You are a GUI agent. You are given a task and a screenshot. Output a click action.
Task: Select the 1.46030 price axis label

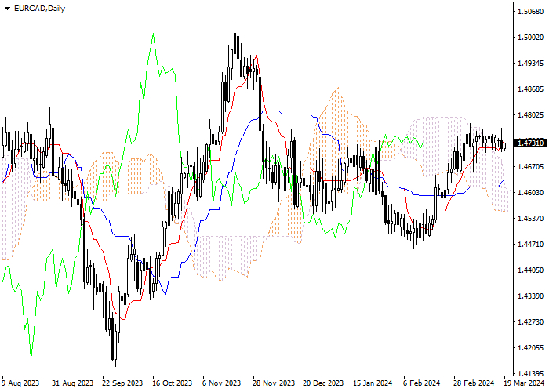click(530, 193)
